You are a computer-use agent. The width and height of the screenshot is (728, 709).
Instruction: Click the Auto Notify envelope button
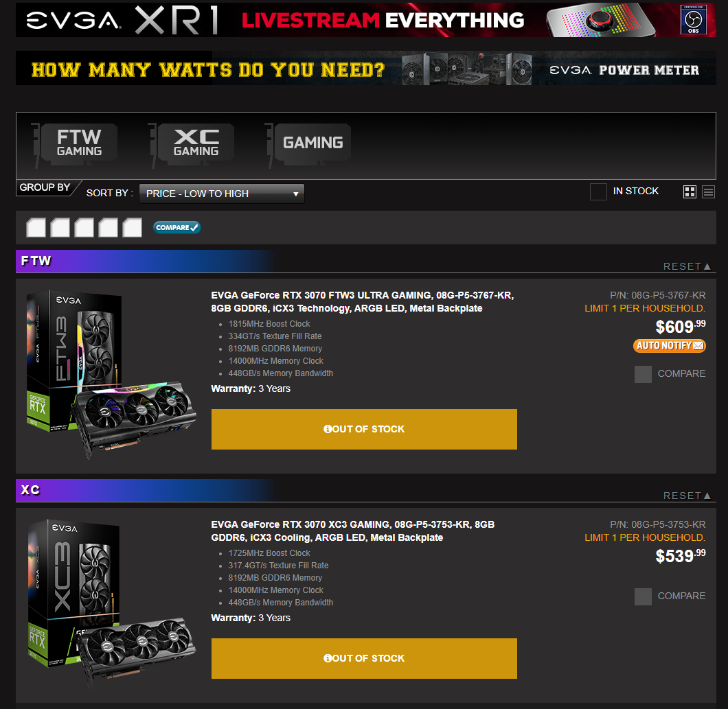[x=669, y=346]
